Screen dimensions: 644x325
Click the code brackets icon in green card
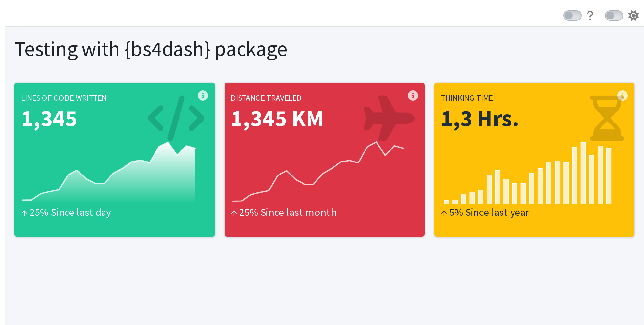click(x=176, y=118)
